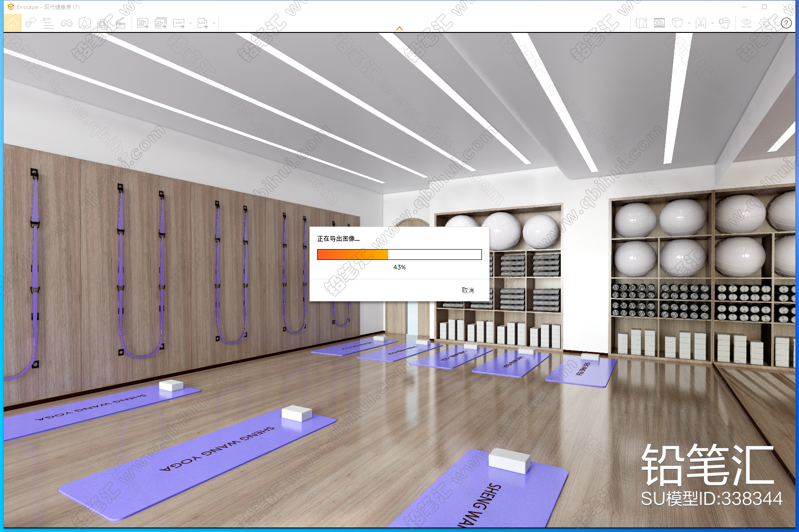Minimize the Enscape window
The width and height of the screenshot is (799, 532).
(744, 7)
